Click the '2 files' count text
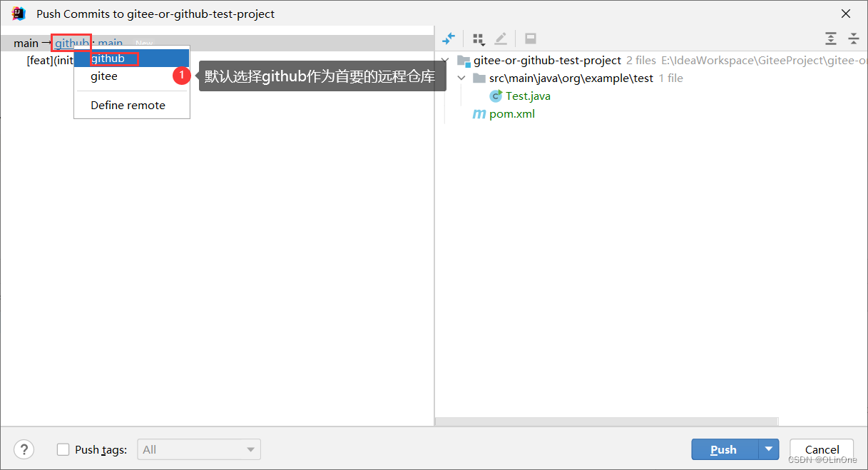 641,61
